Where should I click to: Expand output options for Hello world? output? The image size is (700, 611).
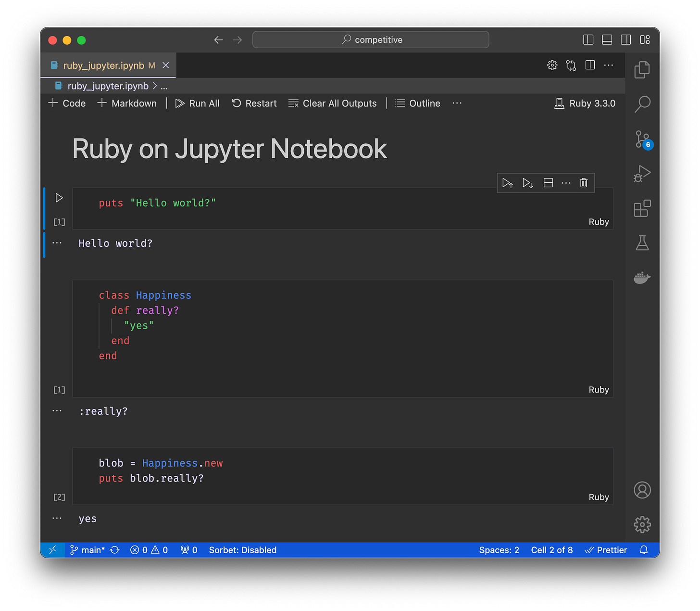tap(57, 243)
